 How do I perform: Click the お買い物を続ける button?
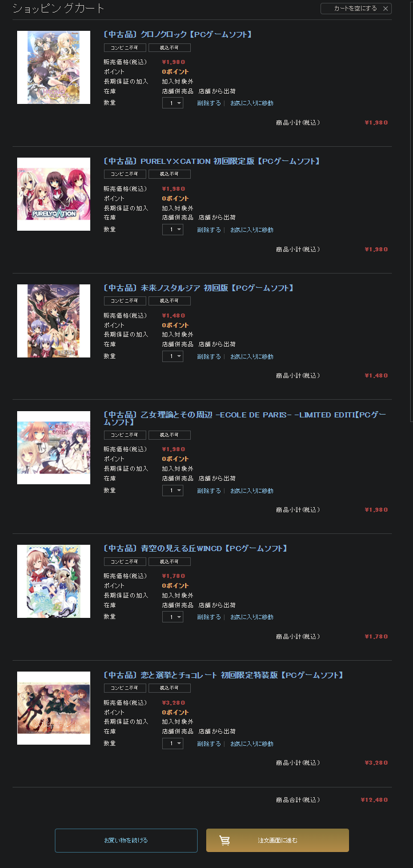[x=126, y=841]
